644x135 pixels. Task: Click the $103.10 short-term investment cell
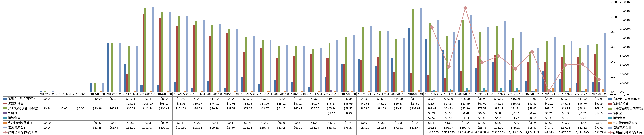point(147,104)
